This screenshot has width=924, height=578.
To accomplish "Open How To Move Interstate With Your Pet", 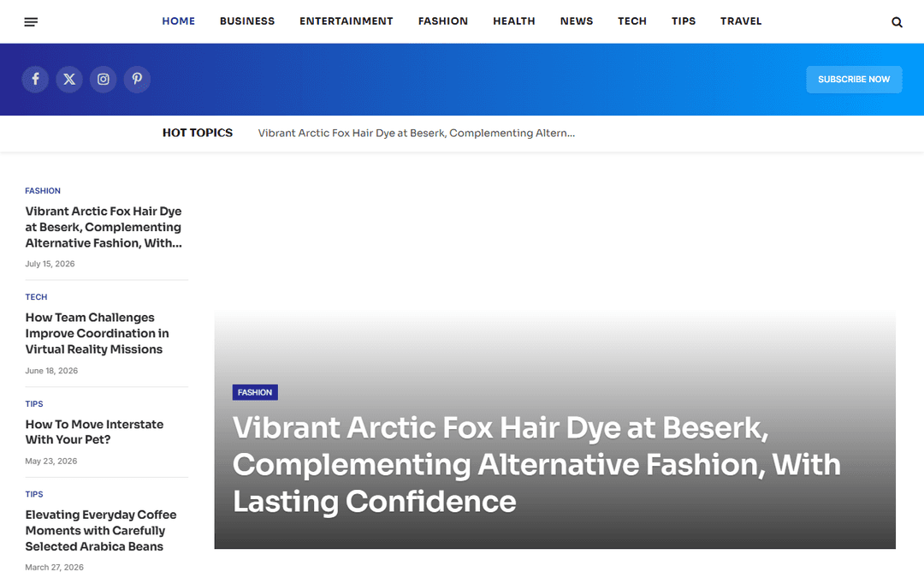I will click(x=94, y=432).
